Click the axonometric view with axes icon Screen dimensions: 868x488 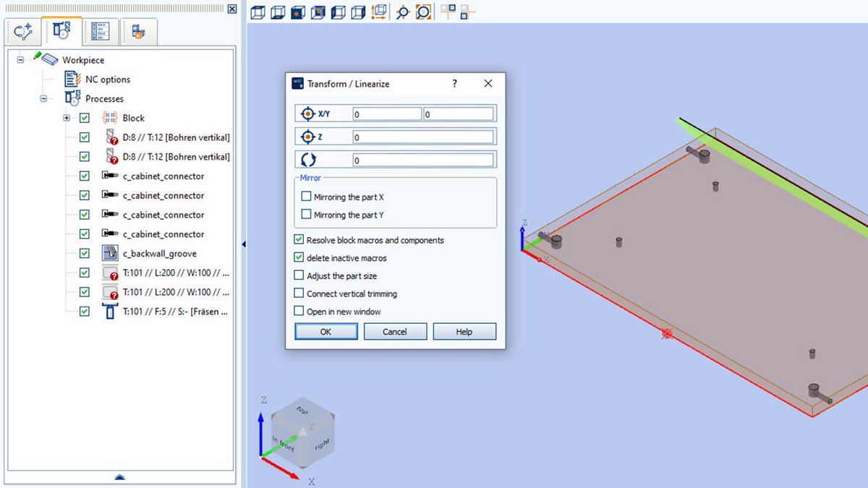pos(377,12)
